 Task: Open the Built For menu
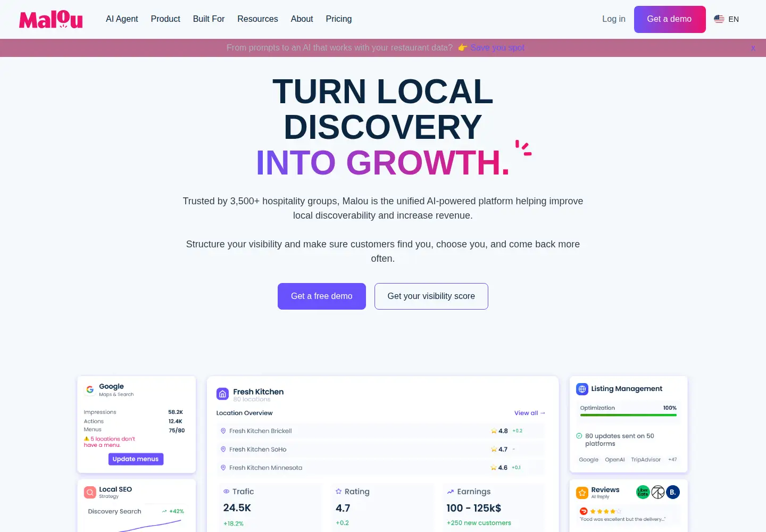[209, 19]
